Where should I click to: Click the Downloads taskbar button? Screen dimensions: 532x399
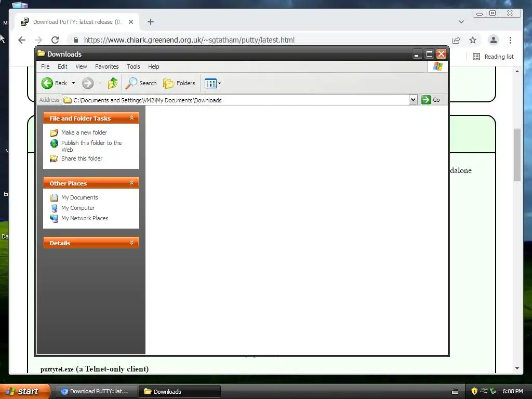coord(180,392)
